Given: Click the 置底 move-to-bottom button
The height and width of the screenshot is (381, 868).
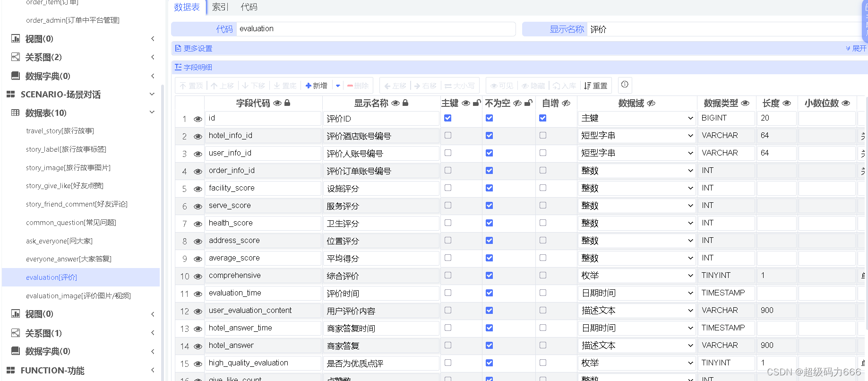Looking at the screenshot, I should point(285,86).
